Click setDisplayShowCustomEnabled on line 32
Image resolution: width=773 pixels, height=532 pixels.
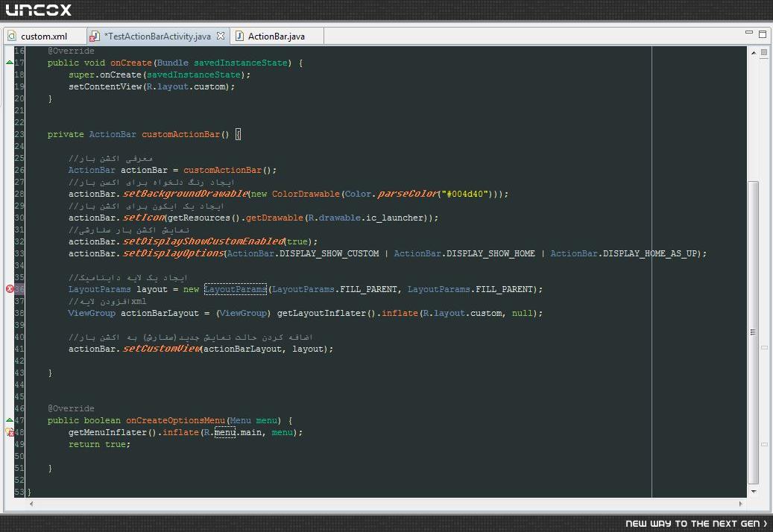pos(203,241)
